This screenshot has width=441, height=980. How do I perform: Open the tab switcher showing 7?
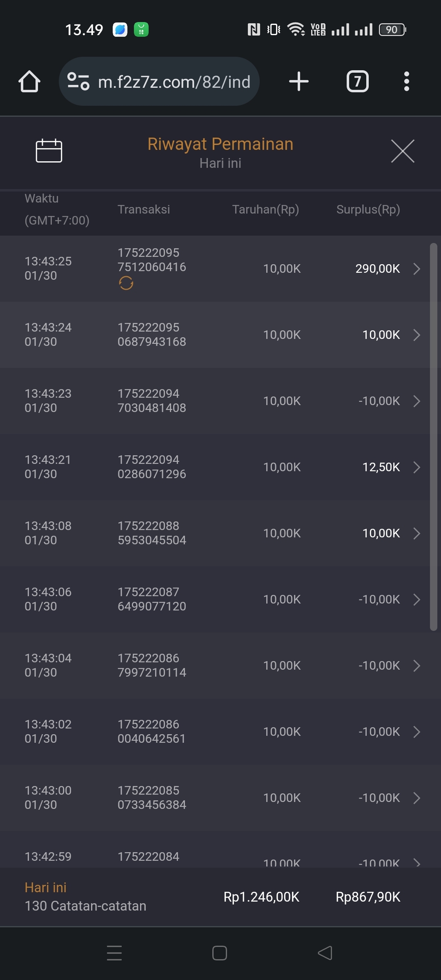[x=357, y=81]
